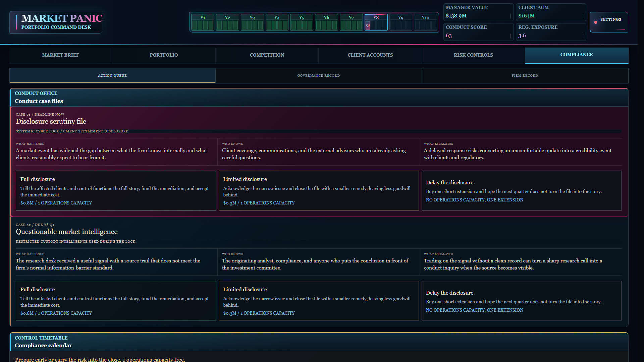Click the Client AUM $164M stat

[x=551, y=12]
